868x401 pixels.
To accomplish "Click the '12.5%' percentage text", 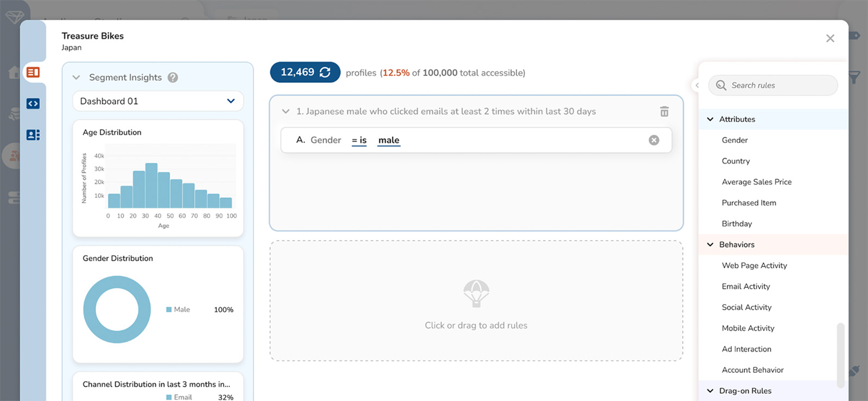I will click(396, 73).
